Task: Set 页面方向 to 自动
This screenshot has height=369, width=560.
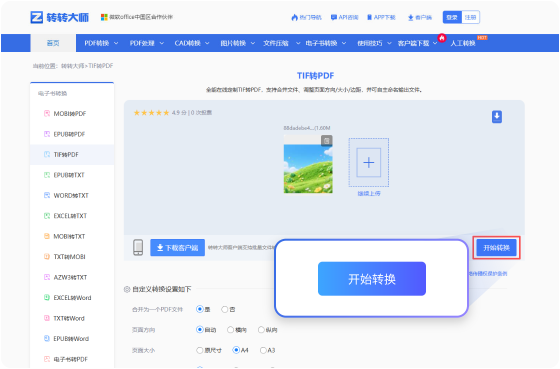Action: click(x=200, y=330)
